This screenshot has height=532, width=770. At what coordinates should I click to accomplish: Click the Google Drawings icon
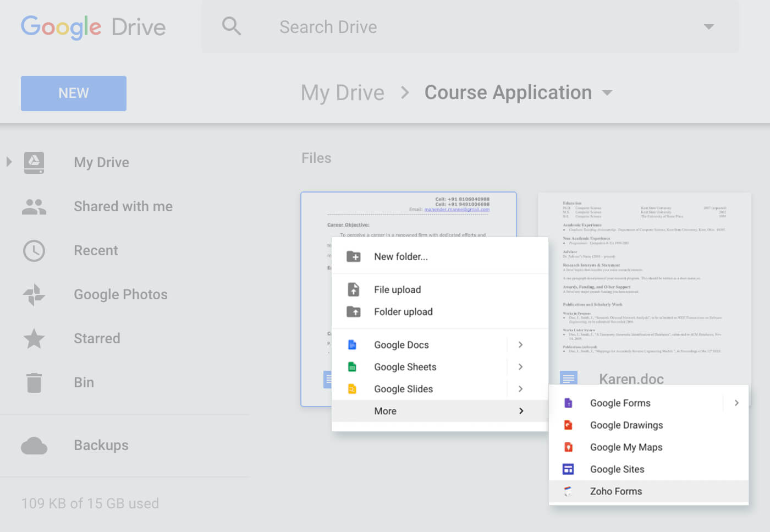(x=569, y=425)
